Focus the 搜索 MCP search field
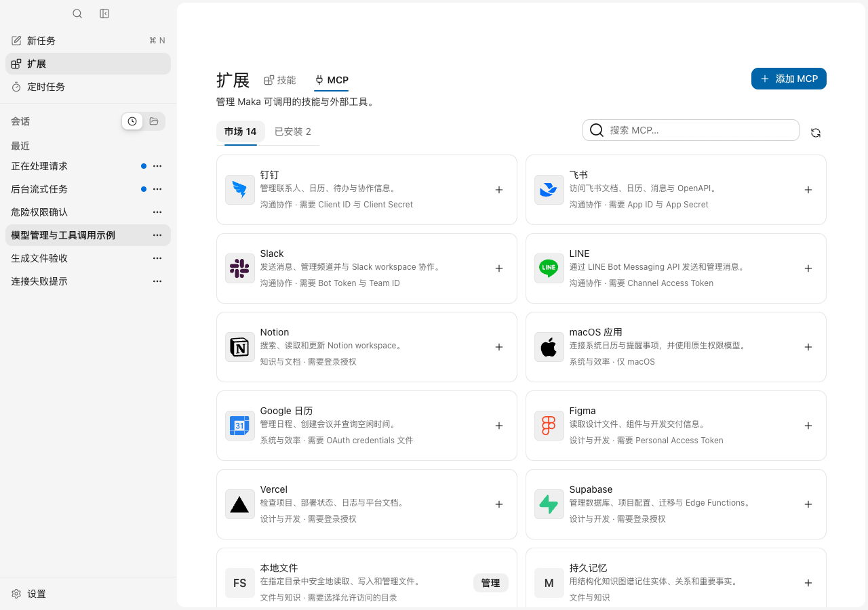This screenshot has height=610, width=868. (x=691, y=130)
